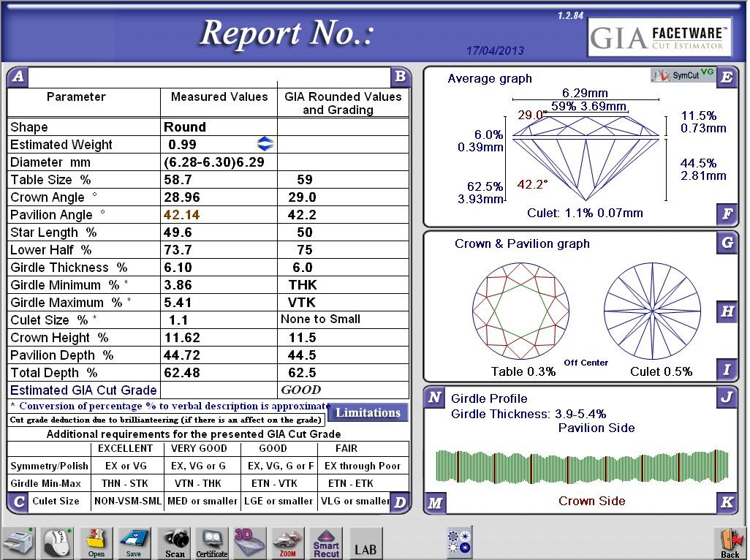Select the Zoom diamond icon

point(287,541)
